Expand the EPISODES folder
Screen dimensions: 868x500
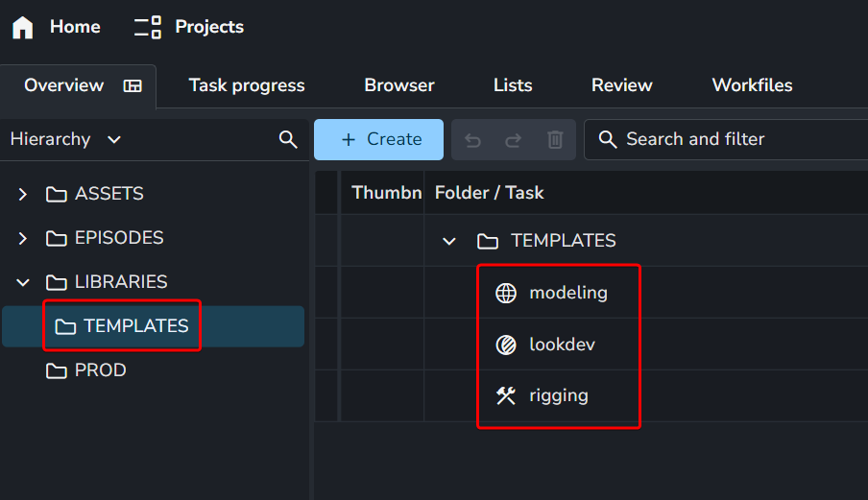pos(23,238)
